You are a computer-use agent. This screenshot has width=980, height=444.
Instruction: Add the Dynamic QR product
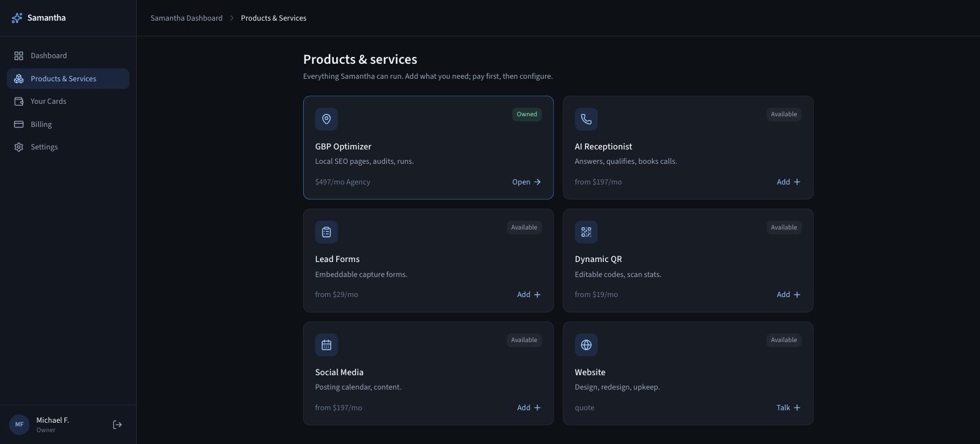click(789, 295)
